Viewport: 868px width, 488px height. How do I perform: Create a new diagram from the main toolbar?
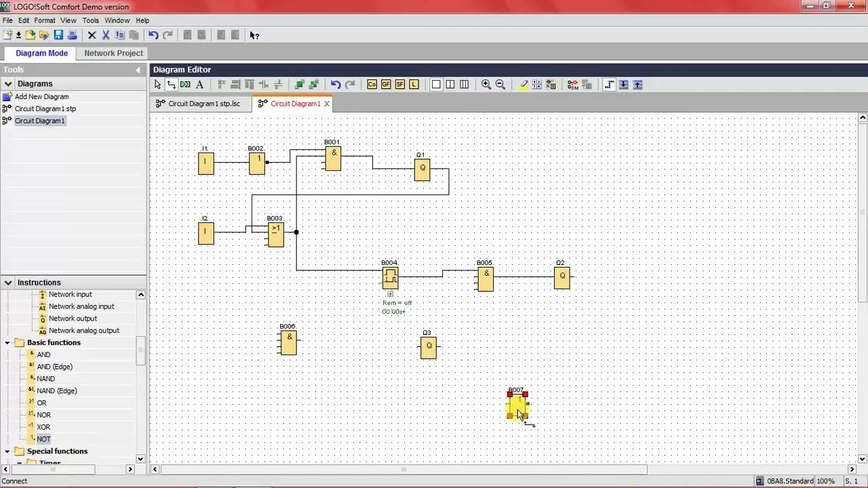[x=8, y=35]
